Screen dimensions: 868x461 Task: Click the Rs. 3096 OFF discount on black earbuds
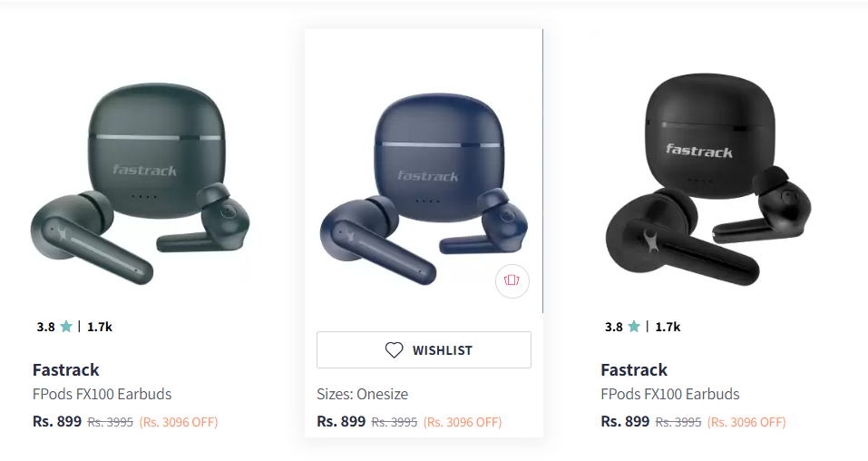pos(746,422)
